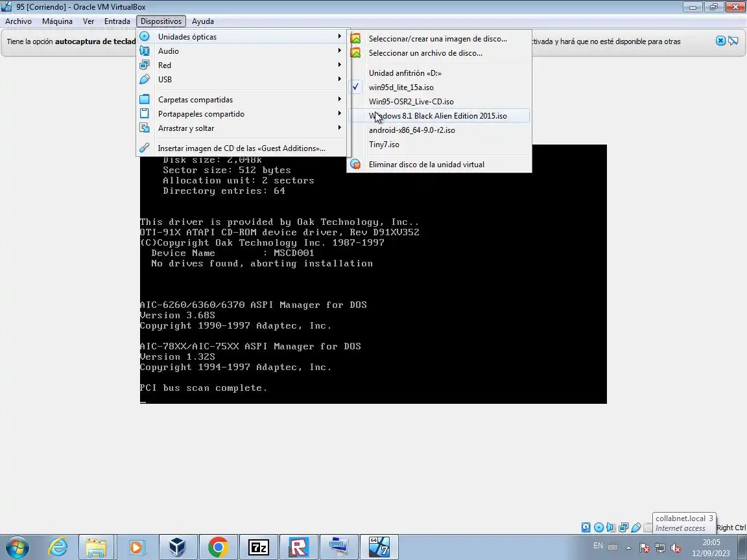Viewport: 747px width, 560px height.
Task: Close the Dispositivos menu
Action: [161, 21]
